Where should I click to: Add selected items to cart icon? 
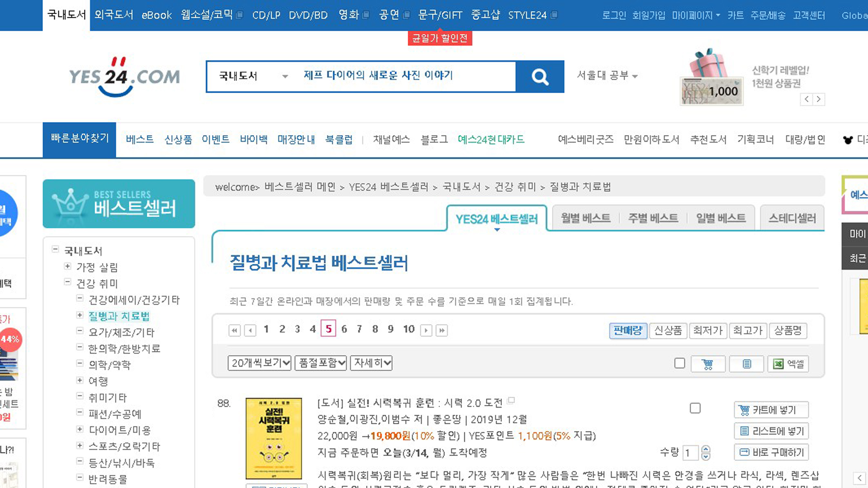(708, 364)
